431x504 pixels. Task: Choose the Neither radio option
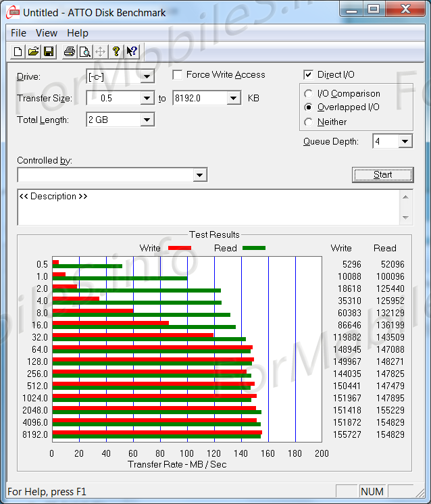click(x=309, y=122)
